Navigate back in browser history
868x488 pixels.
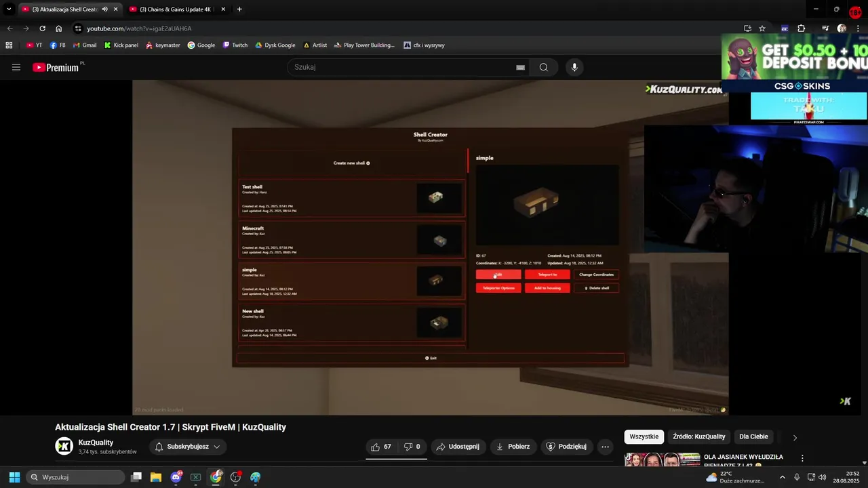tap(9, 28)
